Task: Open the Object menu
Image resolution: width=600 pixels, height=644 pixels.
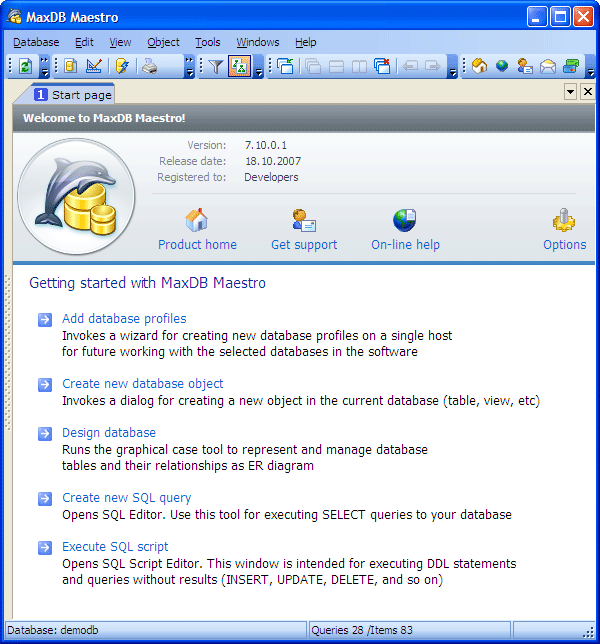Action: [163, 42]
